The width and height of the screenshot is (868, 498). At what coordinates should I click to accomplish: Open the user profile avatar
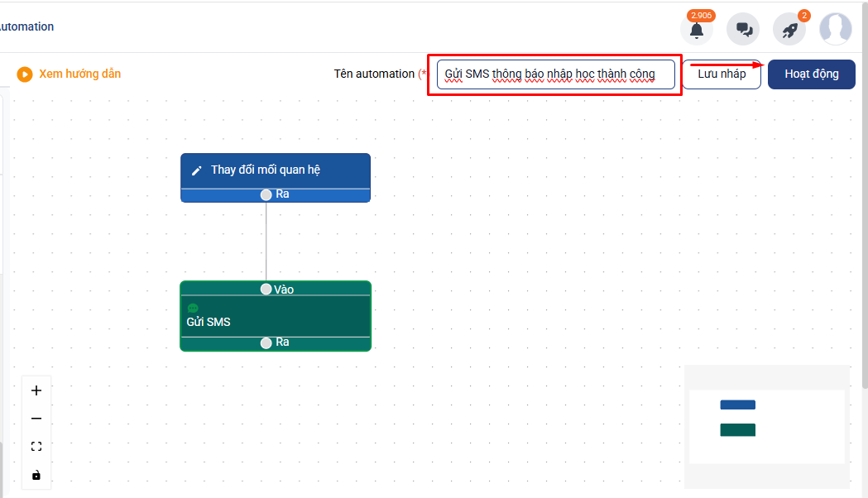click(x=835, y=29)
